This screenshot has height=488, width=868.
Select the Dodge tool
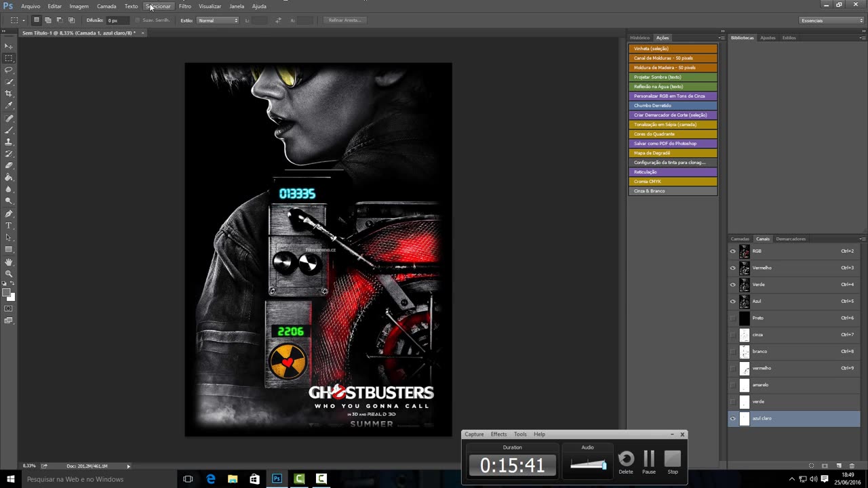[9, 201]
